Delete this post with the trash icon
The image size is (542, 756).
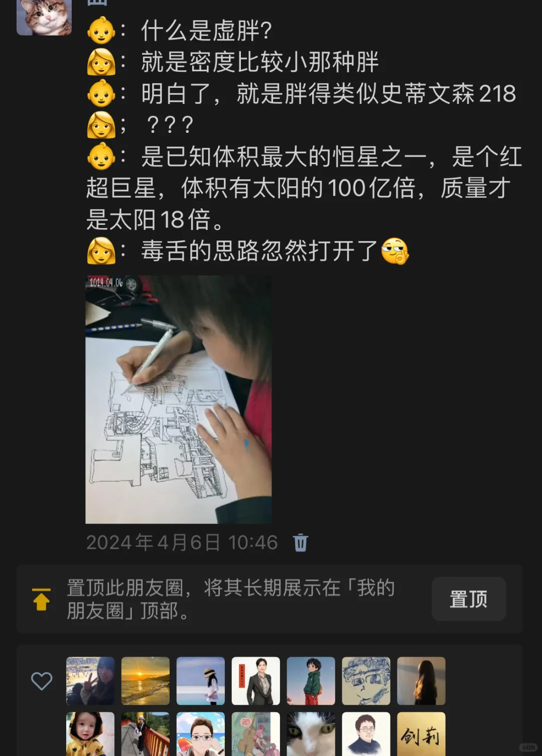(300, 543)
